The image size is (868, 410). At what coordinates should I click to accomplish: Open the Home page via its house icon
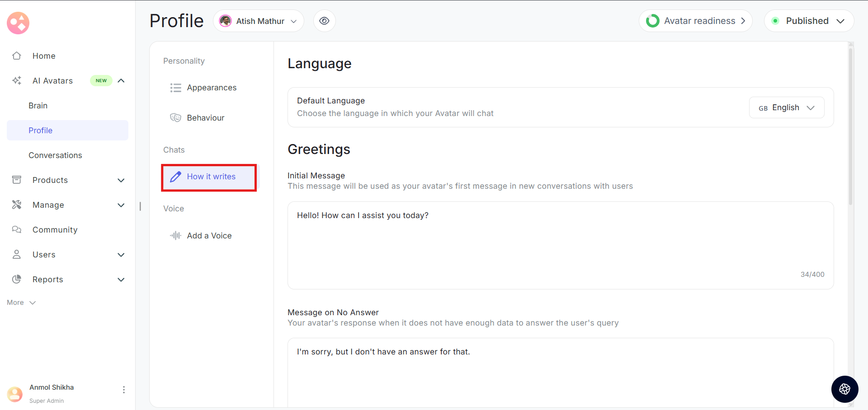17,56
